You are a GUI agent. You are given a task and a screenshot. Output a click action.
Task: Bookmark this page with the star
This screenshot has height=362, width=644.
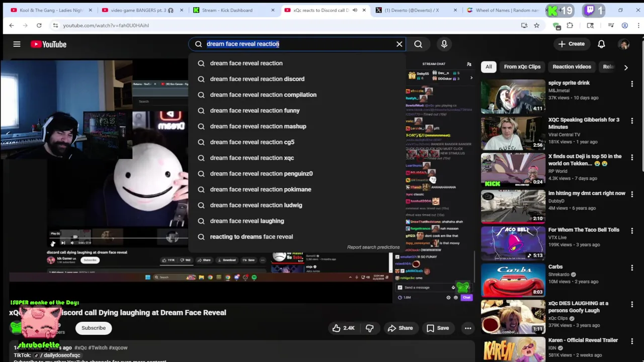click(x=537, y=25)
